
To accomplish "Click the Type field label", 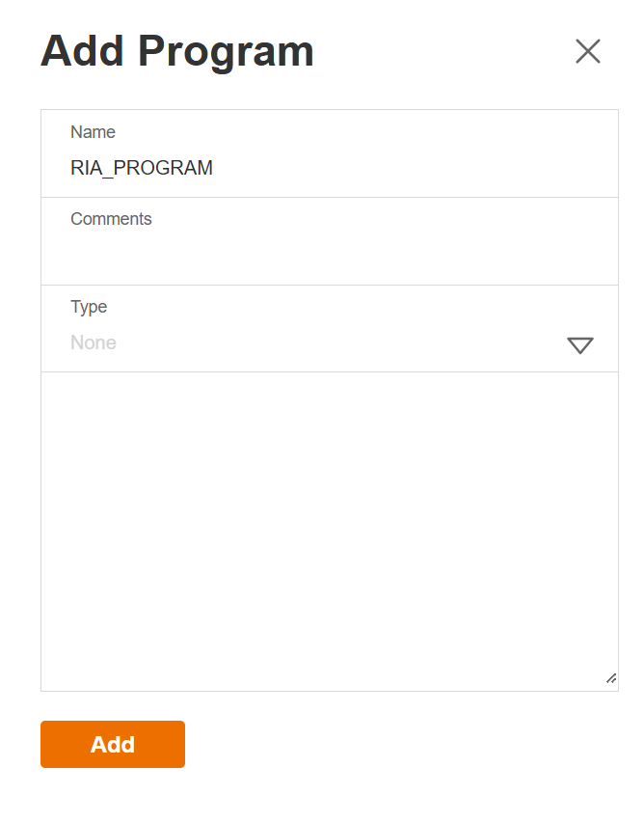I will point(89,307).
